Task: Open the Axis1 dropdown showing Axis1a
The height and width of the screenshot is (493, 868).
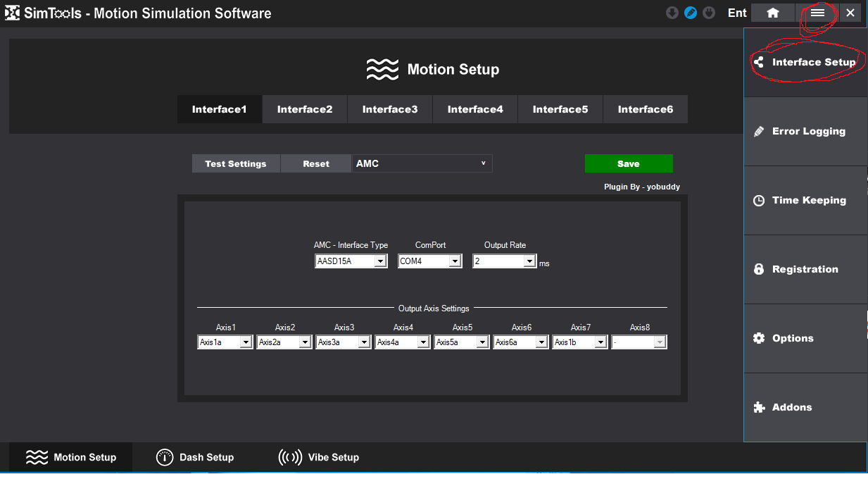Action: pos(225,342)
